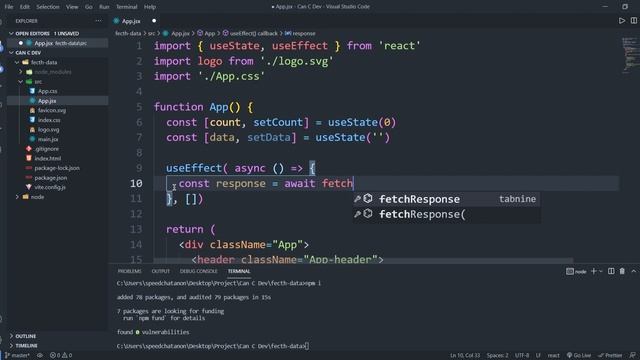Change react language mode
This screenshot has width=640, height=360.
pyautogui.click(x=553, y=356)
